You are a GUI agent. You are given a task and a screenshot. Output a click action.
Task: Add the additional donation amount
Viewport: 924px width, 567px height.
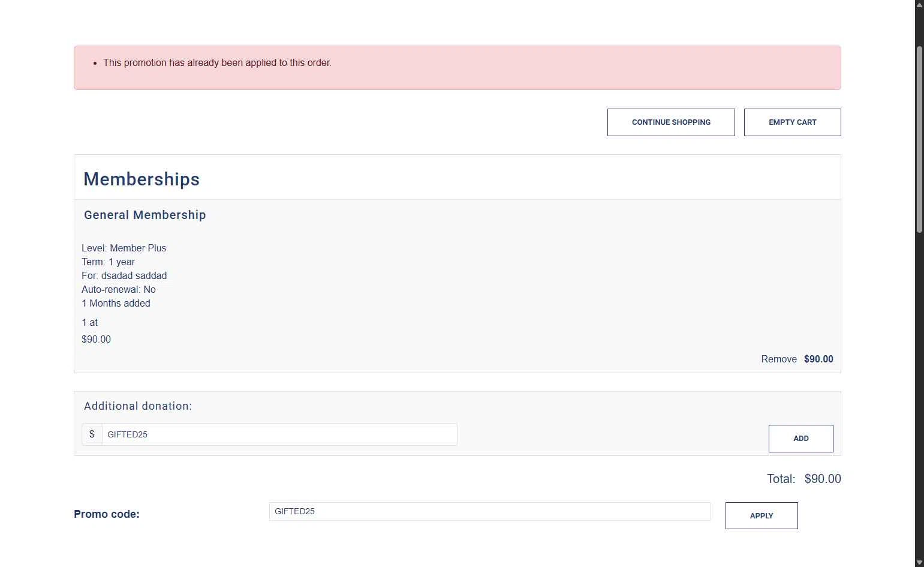800,439
